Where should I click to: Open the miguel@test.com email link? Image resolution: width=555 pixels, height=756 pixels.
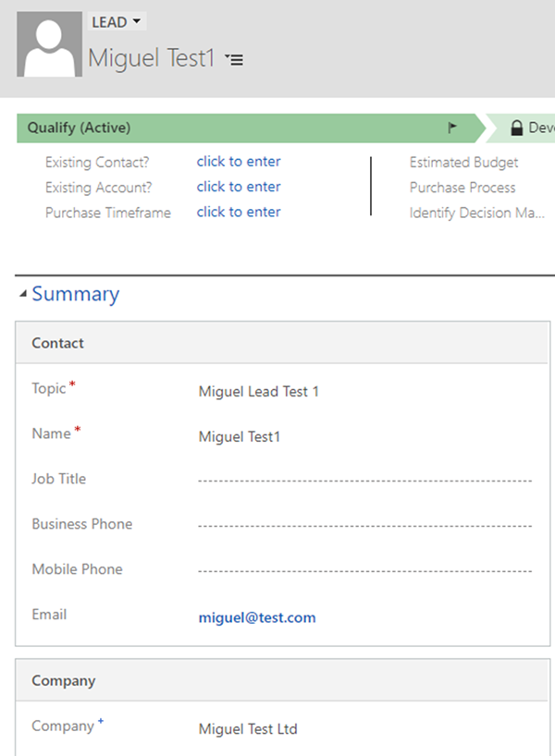point(257,617)
